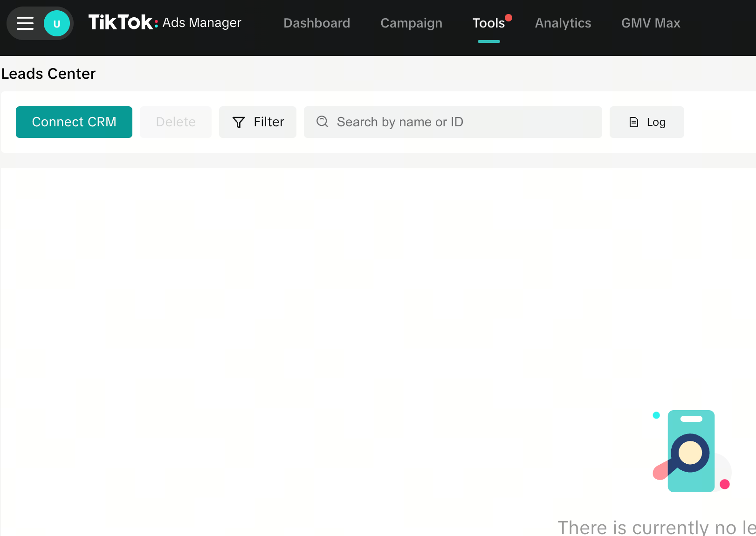The width and height of the screenshot is (756, 536).
Task: Select the Tools menu item
Action: point(488,23)
